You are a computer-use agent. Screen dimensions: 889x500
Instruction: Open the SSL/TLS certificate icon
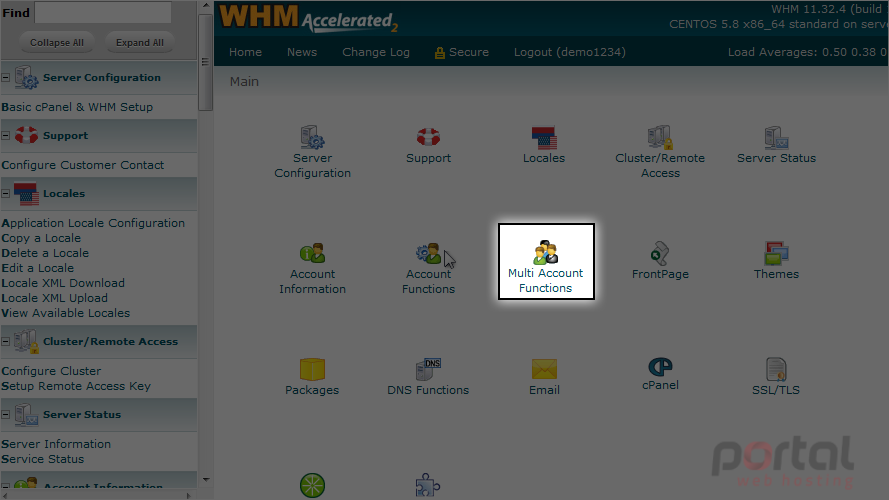pyautogui.click(x=776, y=369)
